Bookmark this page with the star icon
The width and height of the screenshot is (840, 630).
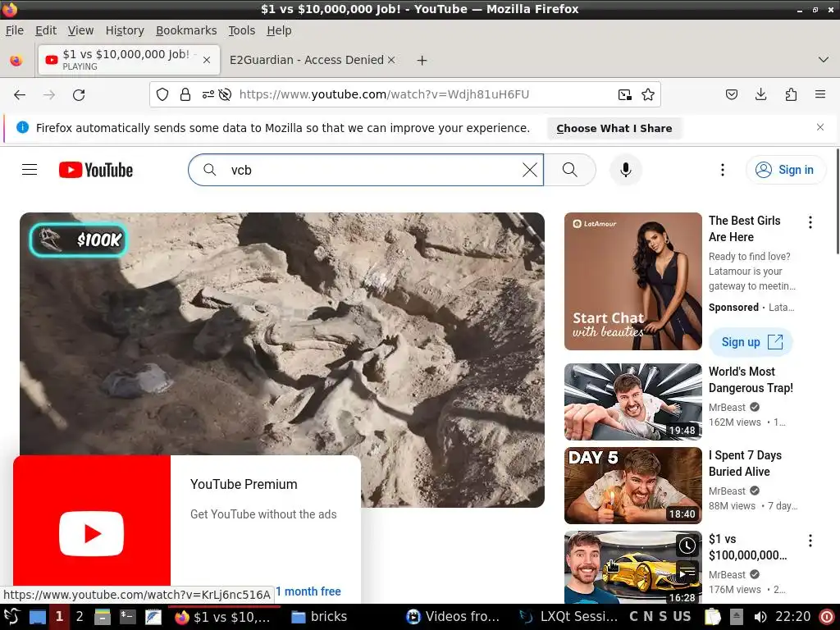[x=648, y=95]
